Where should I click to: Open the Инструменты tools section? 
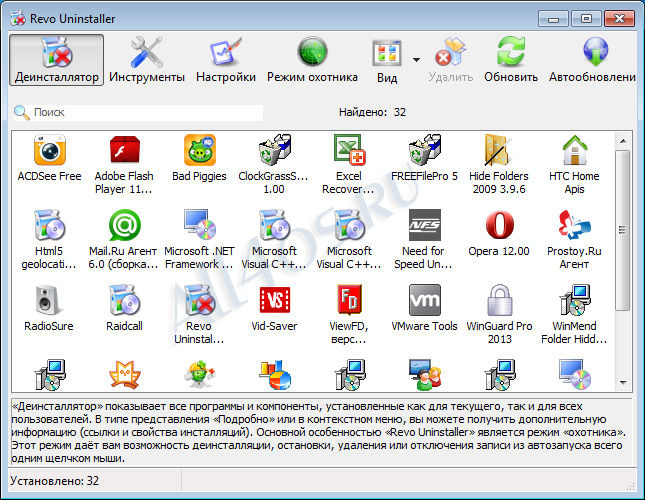click(x=147, y=60)
